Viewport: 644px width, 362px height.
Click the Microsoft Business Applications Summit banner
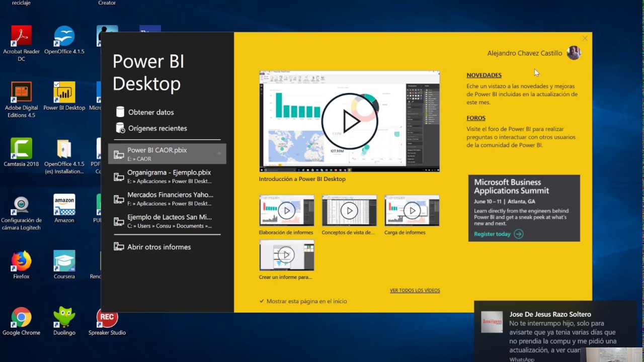tap(524, 208)
